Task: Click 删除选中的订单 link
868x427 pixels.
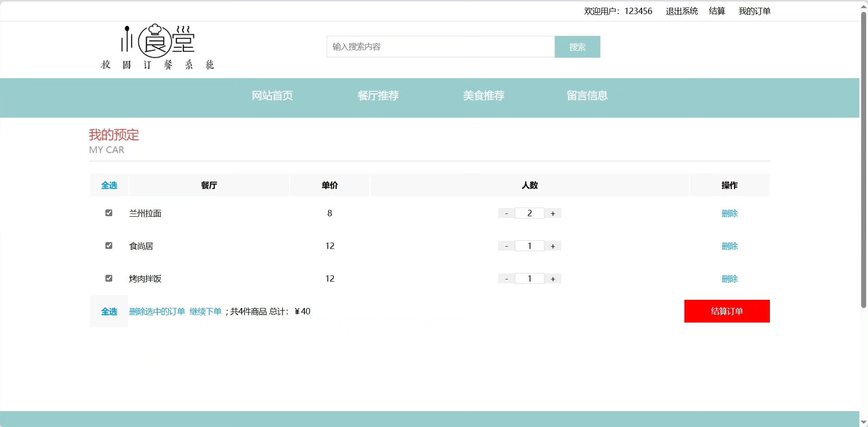Action: point(157,312)
